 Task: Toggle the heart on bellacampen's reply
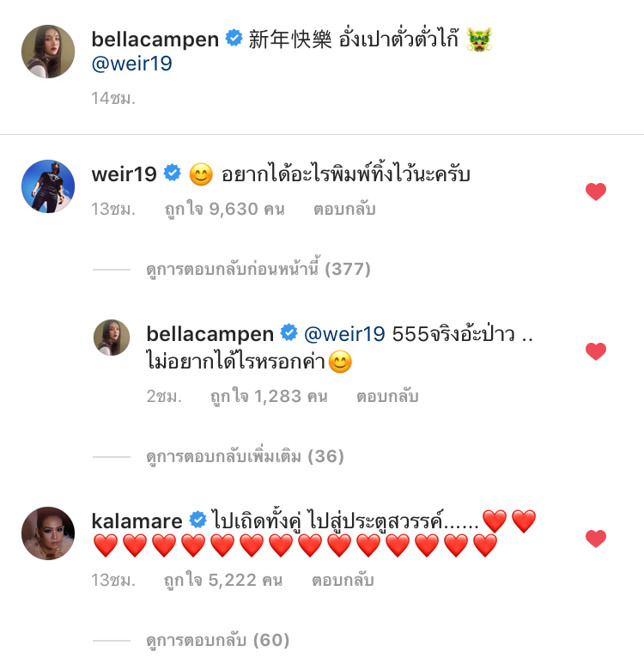[596, 351]
